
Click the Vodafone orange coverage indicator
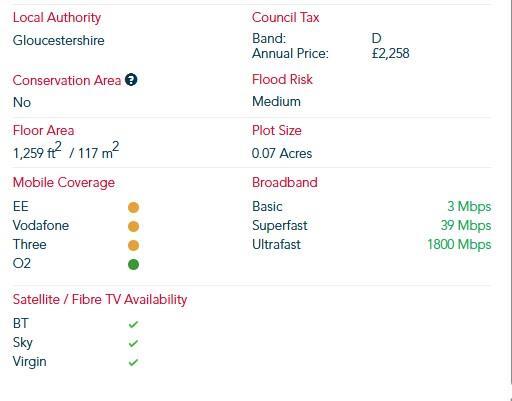click(x=133, y=226)
